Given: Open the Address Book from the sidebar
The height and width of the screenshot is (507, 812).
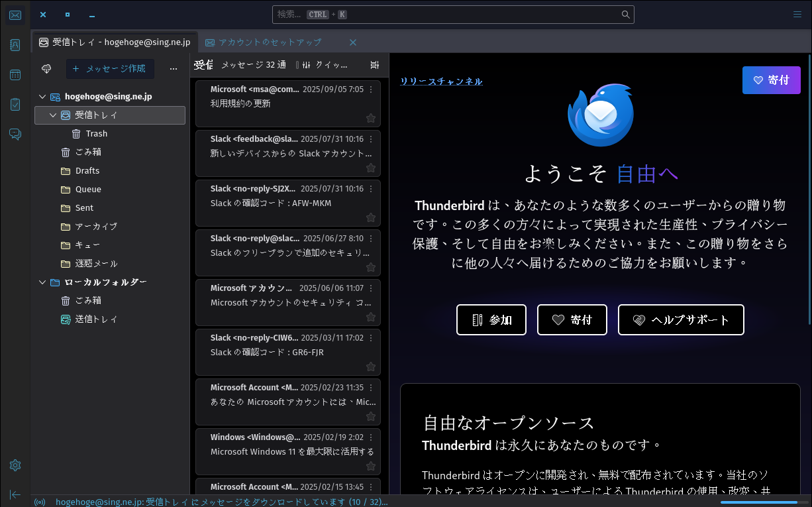Looking at the screenshot, I should (x=15, y=44).
